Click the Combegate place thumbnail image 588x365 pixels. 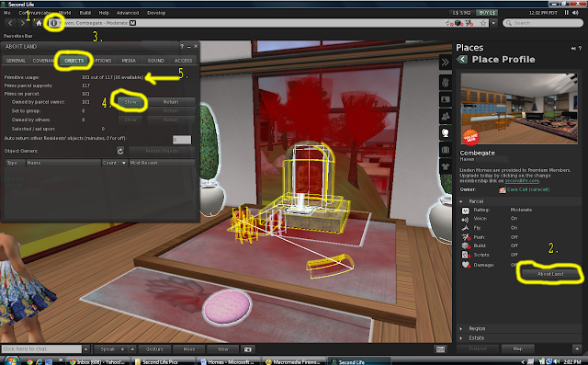519,108
